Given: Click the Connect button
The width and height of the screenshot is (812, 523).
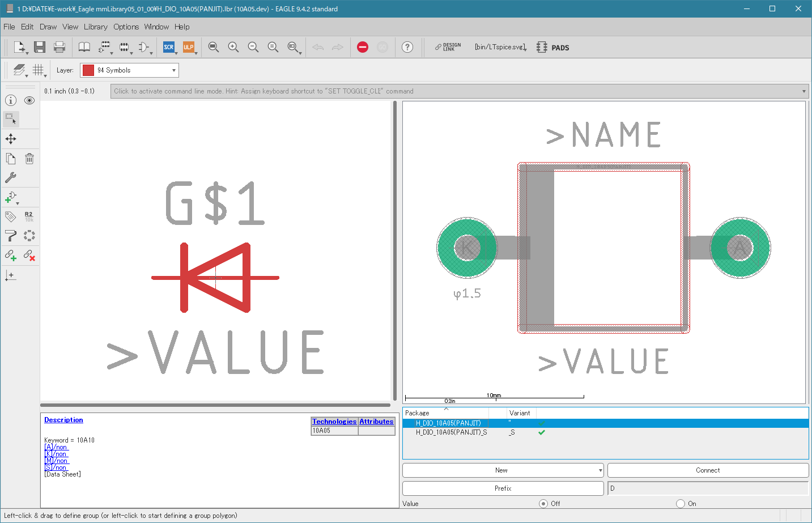Looking at the screenshot, I should 707,470.
